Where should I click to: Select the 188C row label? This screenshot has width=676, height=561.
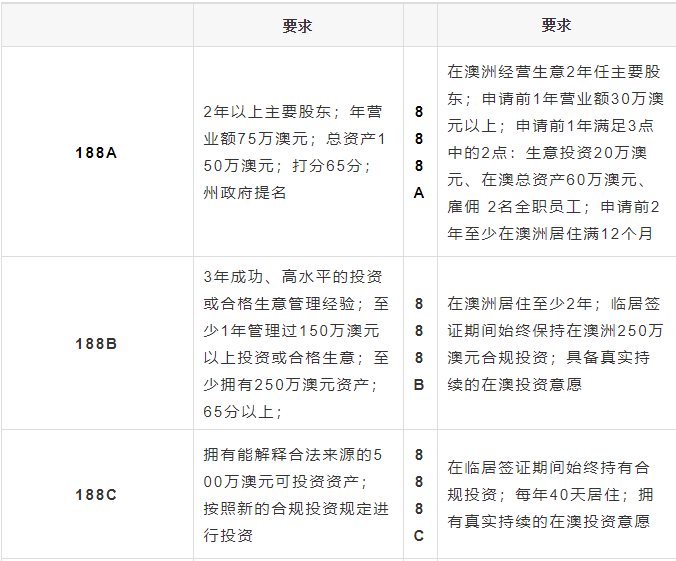click(96, 495)
